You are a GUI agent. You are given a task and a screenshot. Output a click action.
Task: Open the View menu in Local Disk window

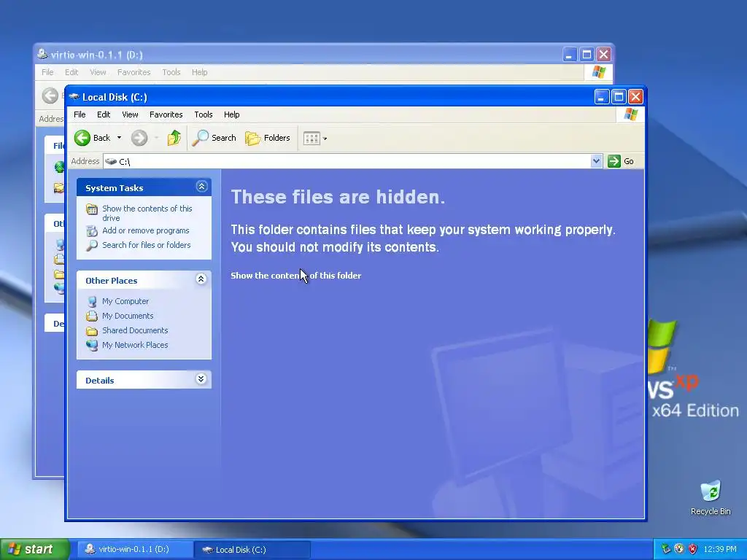[x=130, y=114]
